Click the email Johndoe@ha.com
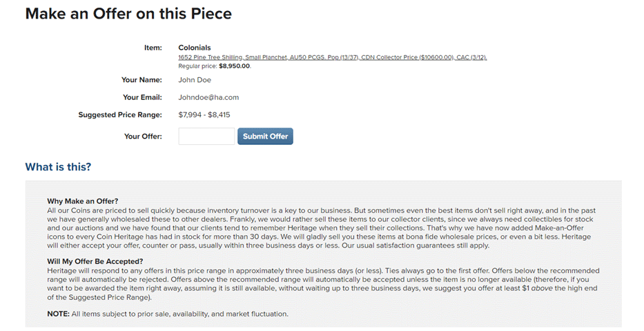This screenshot has height=331, width=644. (208, 98)
